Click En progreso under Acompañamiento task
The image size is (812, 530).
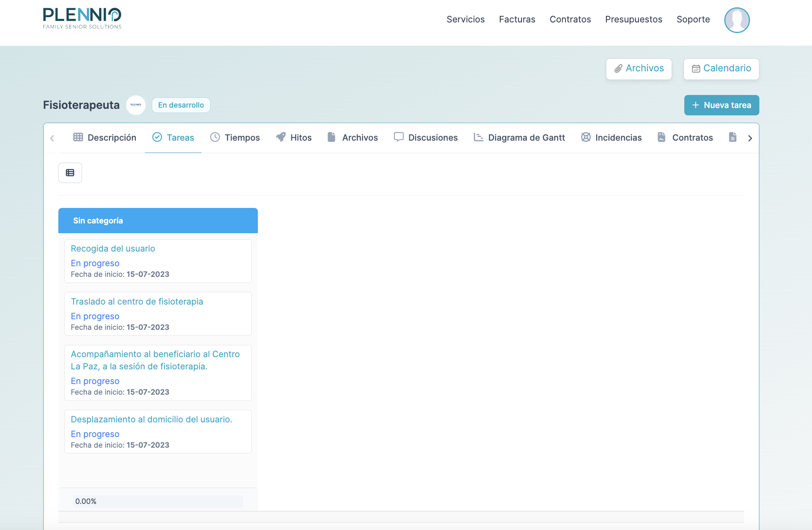click(95, 381)
